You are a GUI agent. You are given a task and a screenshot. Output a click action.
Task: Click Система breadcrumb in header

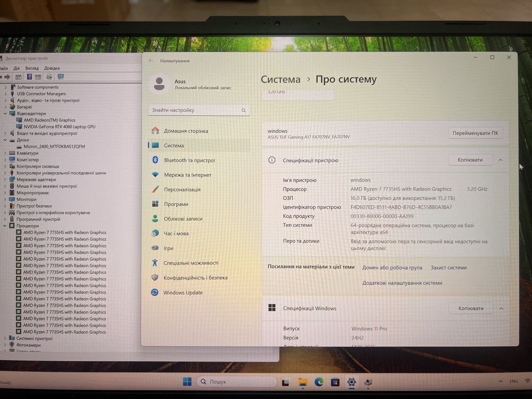pyautogui.click(x=280, y=79)
